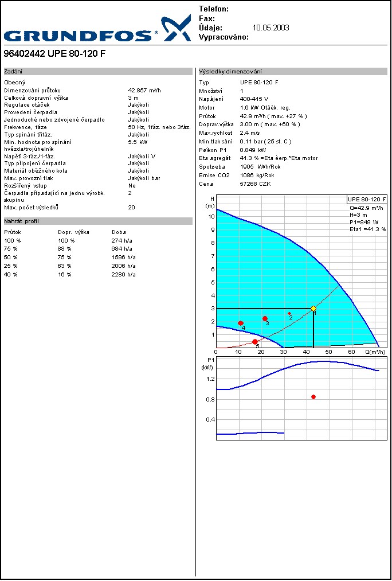
Task: Select red load point 5 near the chart bottom
Action: [255, 342]
